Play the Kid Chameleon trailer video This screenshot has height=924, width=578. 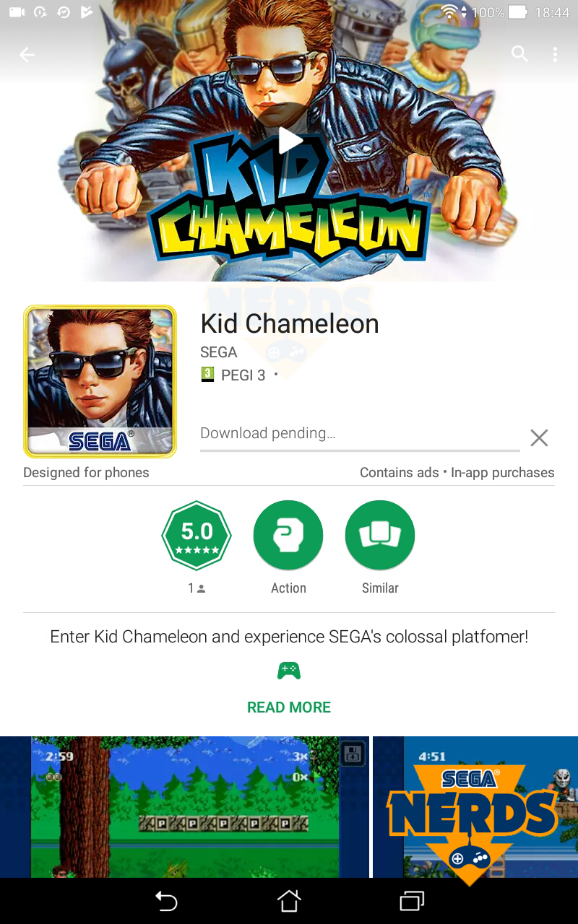point(289,141)
